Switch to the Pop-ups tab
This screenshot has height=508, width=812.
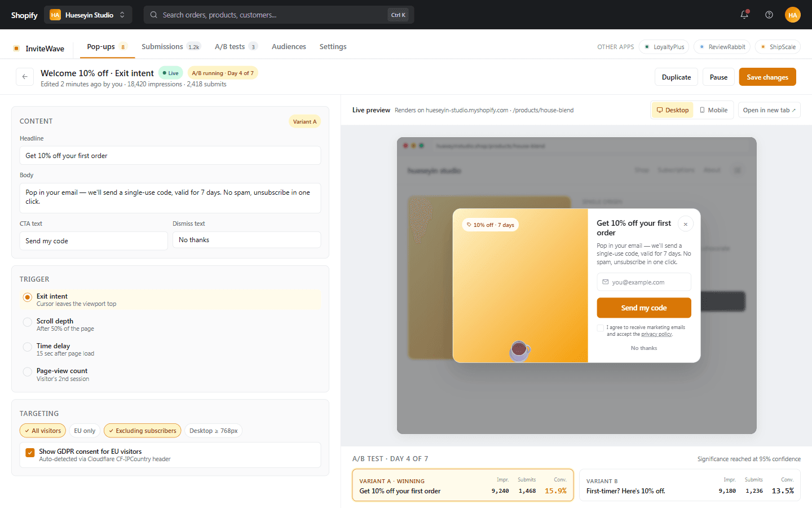107,47
